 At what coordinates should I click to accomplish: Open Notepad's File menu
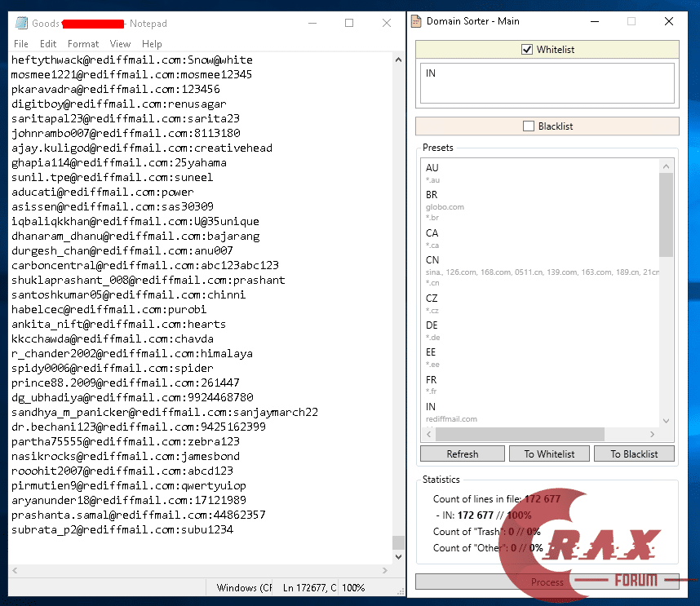20,44
